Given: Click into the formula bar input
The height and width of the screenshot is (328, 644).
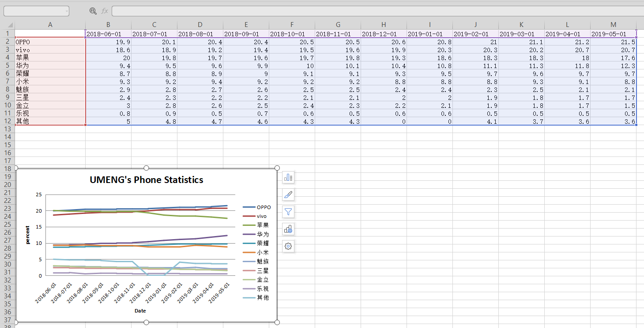Looking at the screenshot, I should [377, 11].
